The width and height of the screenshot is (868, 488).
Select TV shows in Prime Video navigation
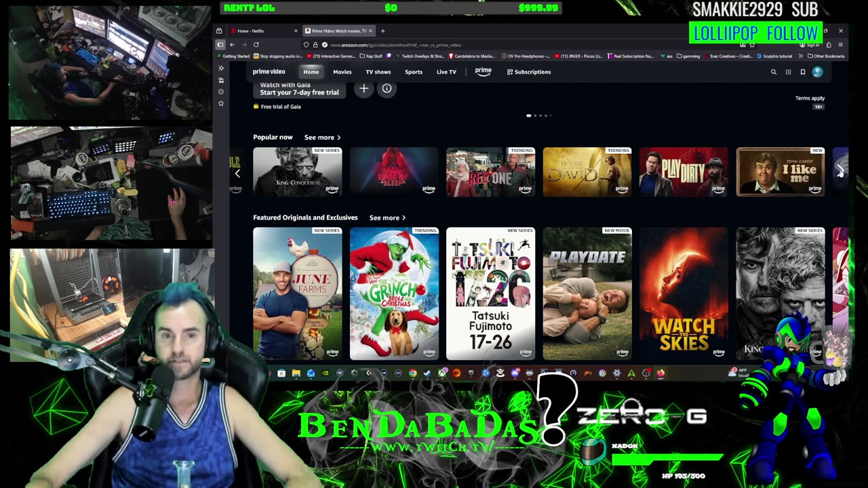[x=378, y=72]
